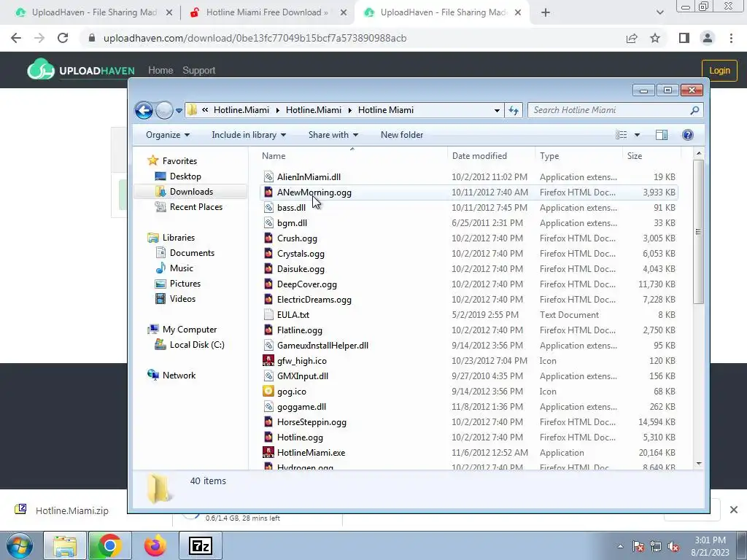
Task: Click the Windows Start orb
Action: 20,545
